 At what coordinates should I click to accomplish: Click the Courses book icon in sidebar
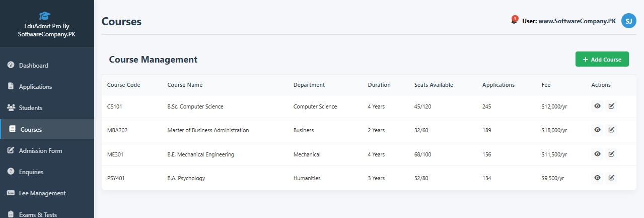13,129
